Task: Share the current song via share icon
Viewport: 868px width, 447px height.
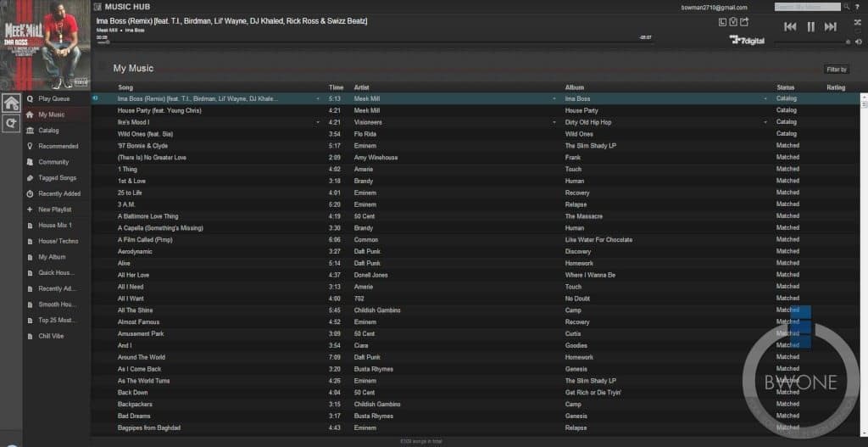Action: pyautogui.click(x=744, y=22)
